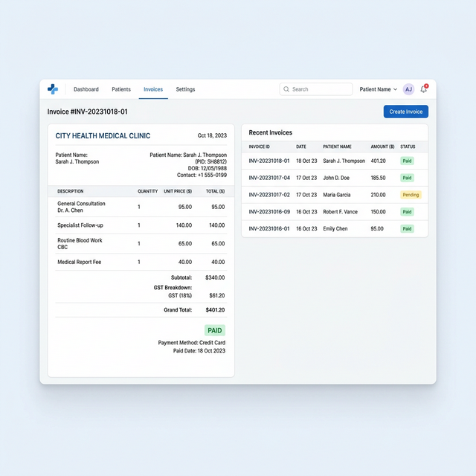Select patient name John D. Doe
The width and height of the screenshot is (476, 476).
[336, 178]
